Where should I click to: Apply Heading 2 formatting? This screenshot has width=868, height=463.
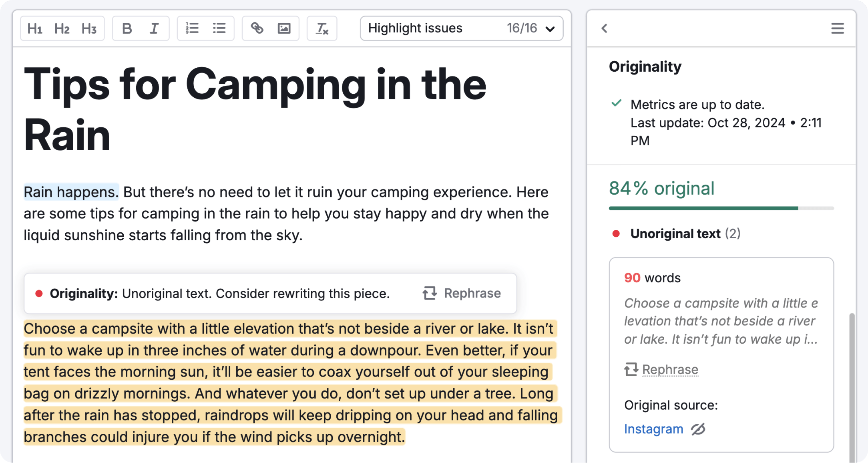tap(62, 28)
